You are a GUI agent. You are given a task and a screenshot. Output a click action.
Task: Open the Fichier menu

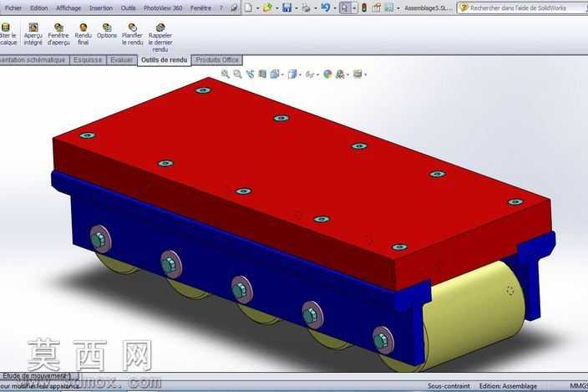pos(13,8)
